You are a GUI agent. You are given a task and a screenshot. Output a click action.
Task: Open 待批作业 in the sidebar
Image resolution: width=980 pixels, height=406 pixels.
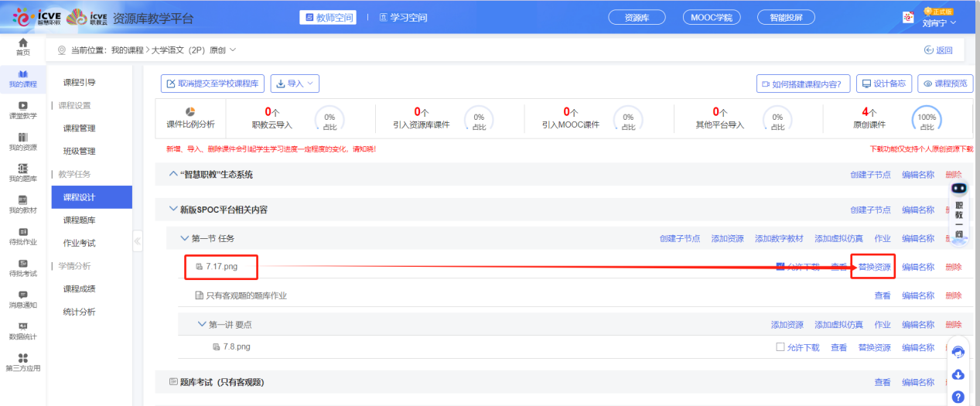[x=23, y=236]
